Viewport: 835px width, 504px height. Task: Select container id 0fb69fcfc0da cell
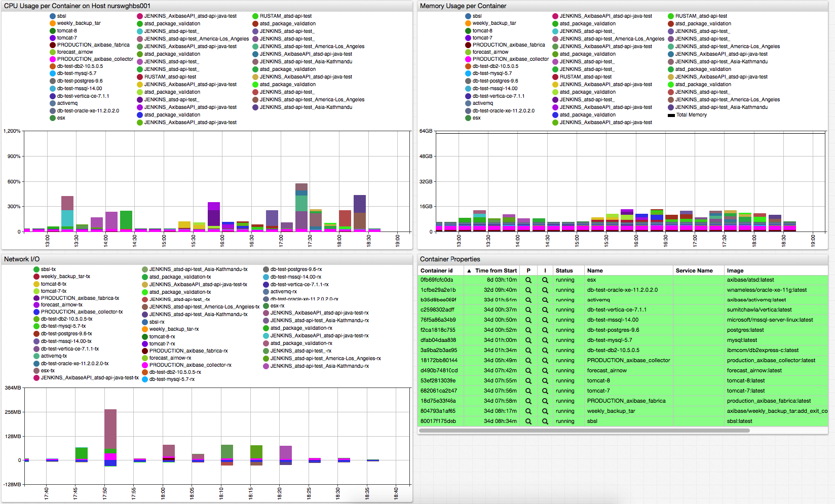437,280
